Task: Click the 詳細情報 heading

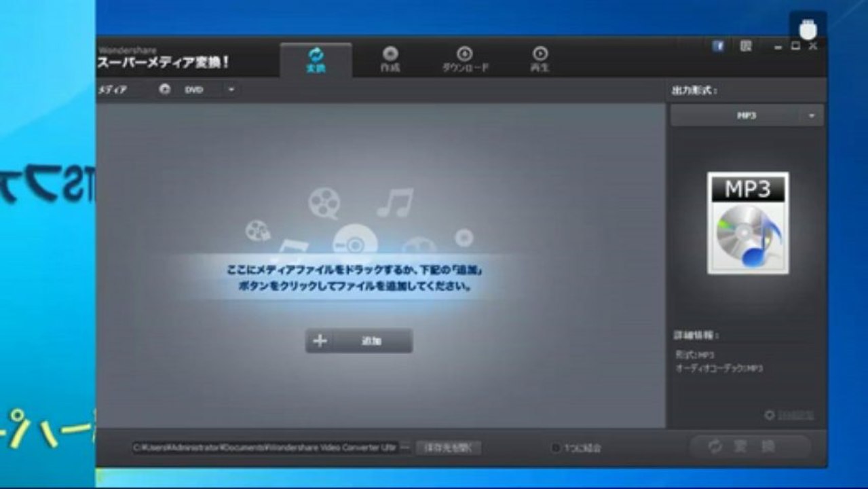Action: pos(696,336)
